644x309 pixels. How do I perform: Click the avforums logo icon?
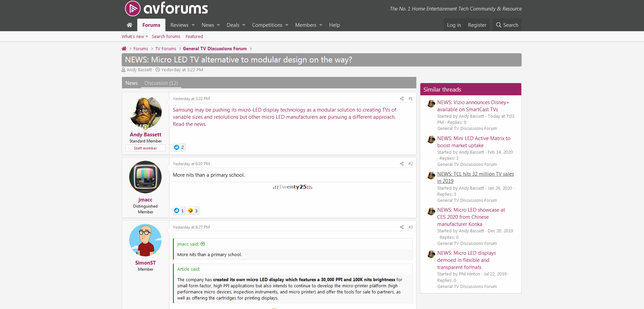pos(133,8)
